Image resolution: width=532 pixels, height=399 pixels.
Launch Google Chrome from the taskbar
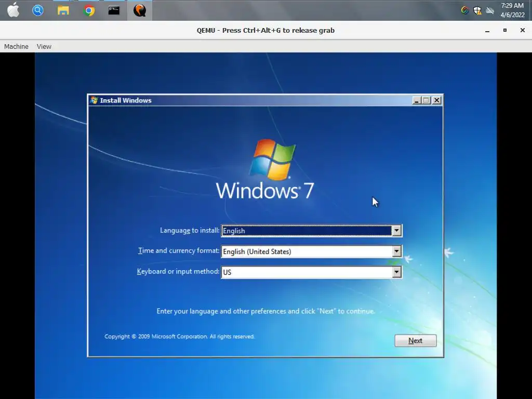coord(89,10)
